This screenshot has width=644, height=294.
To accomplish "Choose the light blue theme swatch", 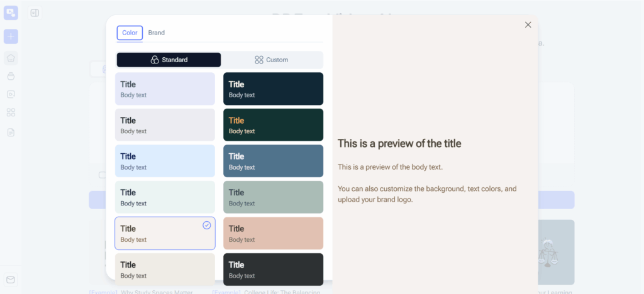I will (x=165, y=161).
